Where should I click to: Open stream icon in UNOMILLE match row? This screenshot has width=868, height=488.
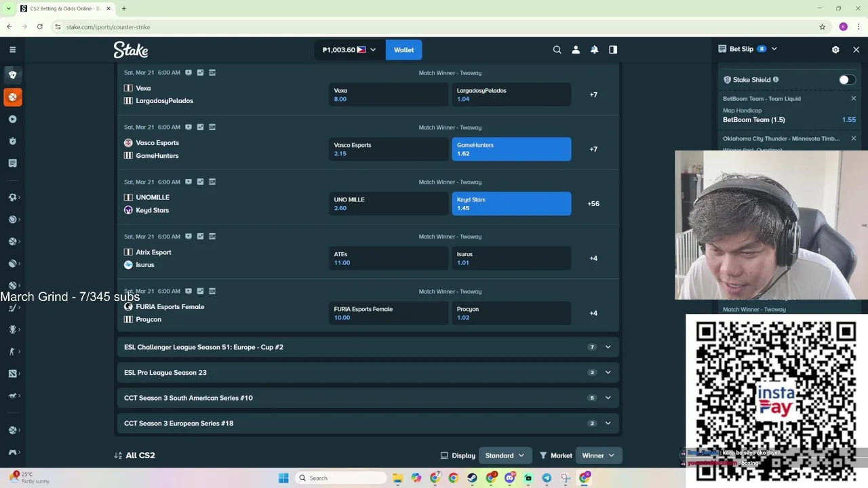189,182
